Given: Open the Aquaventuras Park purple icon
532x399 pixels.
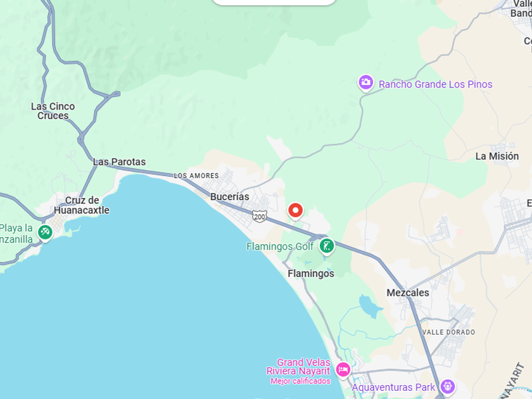Looking at the screenshot, I should click(x=448, y=387).
